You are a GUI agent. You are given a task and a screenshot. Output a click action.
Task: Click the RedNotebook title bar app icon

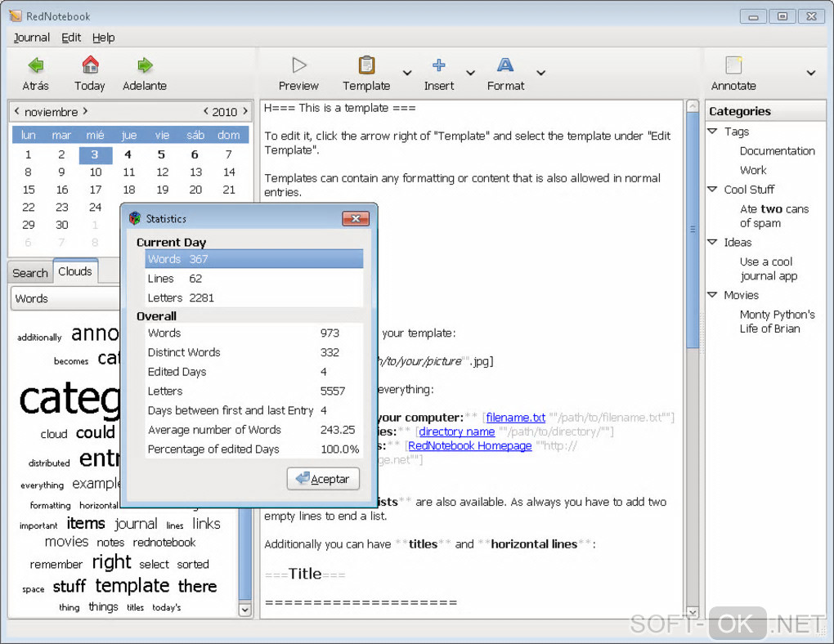[x=16, y=16]
